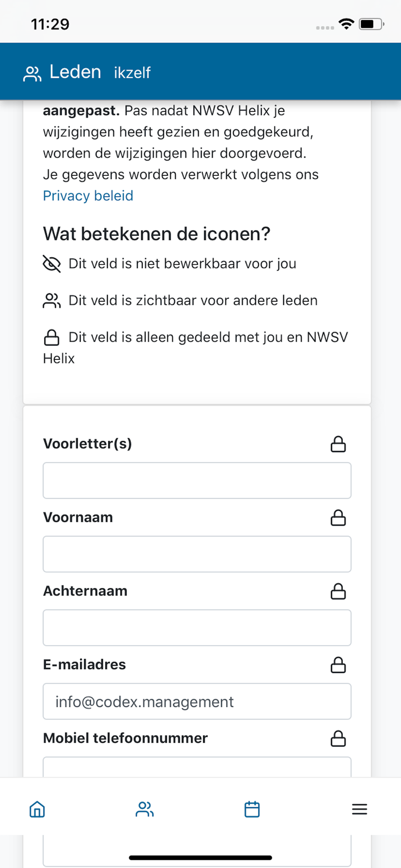Tap the people legend icon for visibility
Image resolution: width=401 pixels, height=868 pixels.
52,300
